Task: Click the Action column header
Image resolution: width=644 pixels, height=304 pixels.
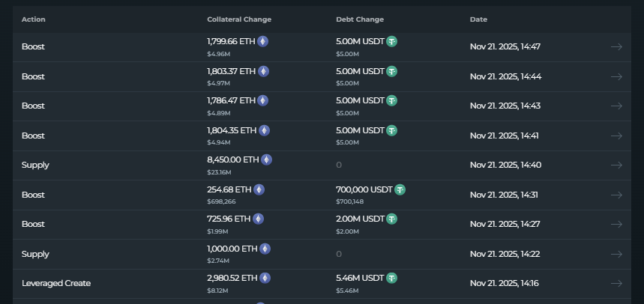Action: click(34, 19)
